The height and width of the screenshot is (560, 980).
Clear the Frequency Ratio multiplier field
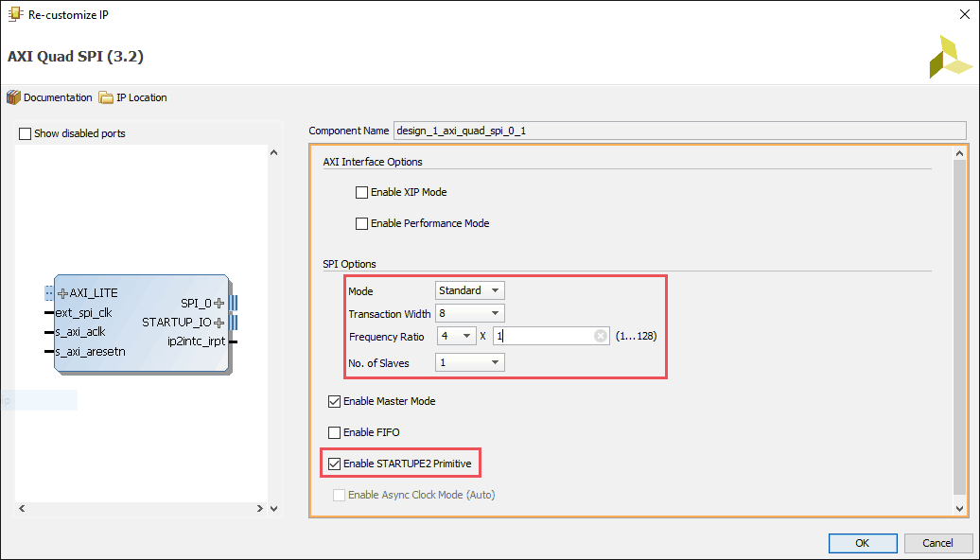[601, 336]
